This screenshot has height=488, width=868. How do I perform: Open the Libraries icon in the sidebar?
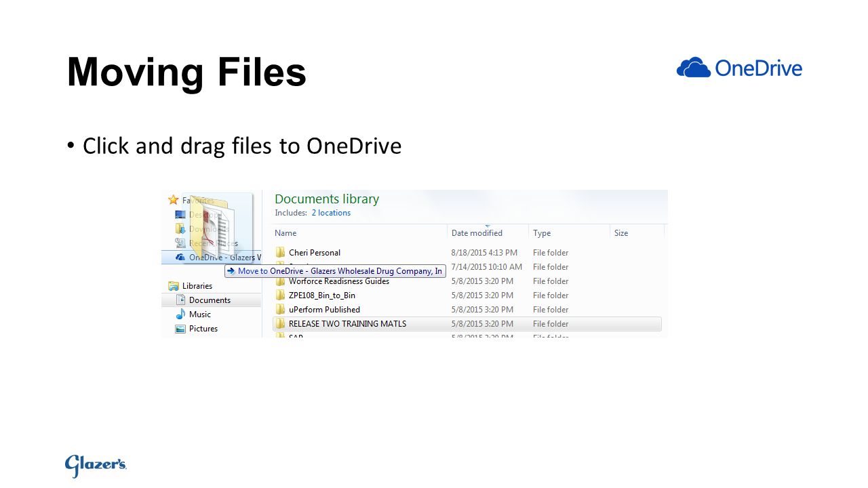(x=174, y=286)
